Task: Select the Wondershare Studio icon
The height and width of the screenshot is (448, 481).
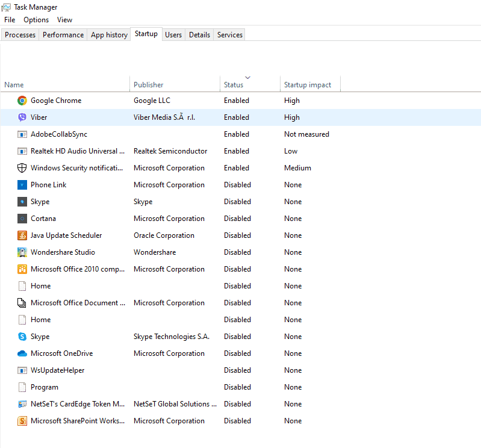Action: click(x=22, y=252)
